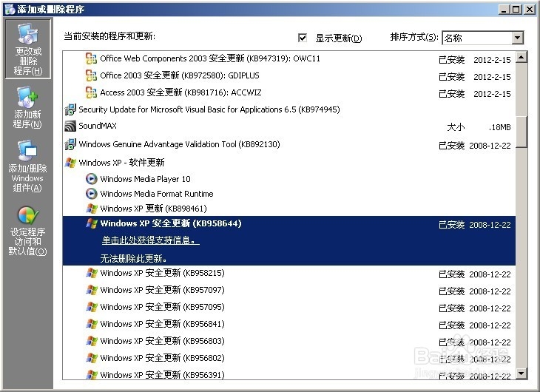Click the Windows XP - 软件更新 flag icon
Image resolution: width=540 pixels, height=392 pixels.
pos(70,163)
